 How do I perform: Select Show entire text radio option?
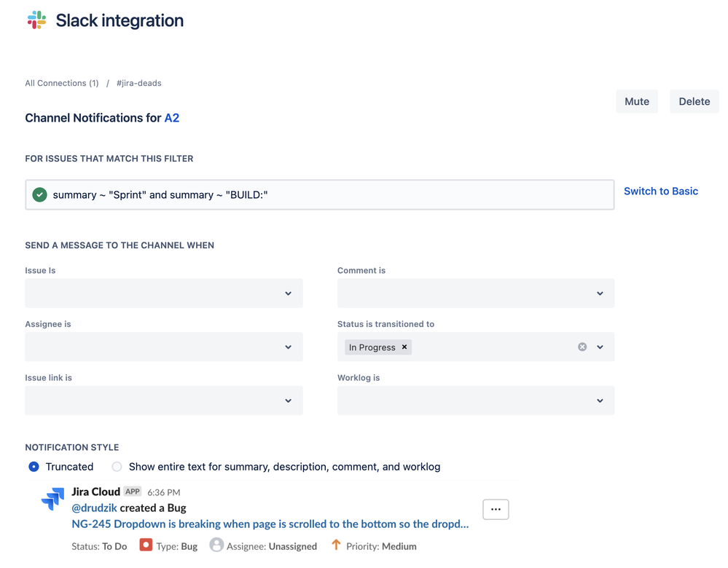tap(117, 467)
